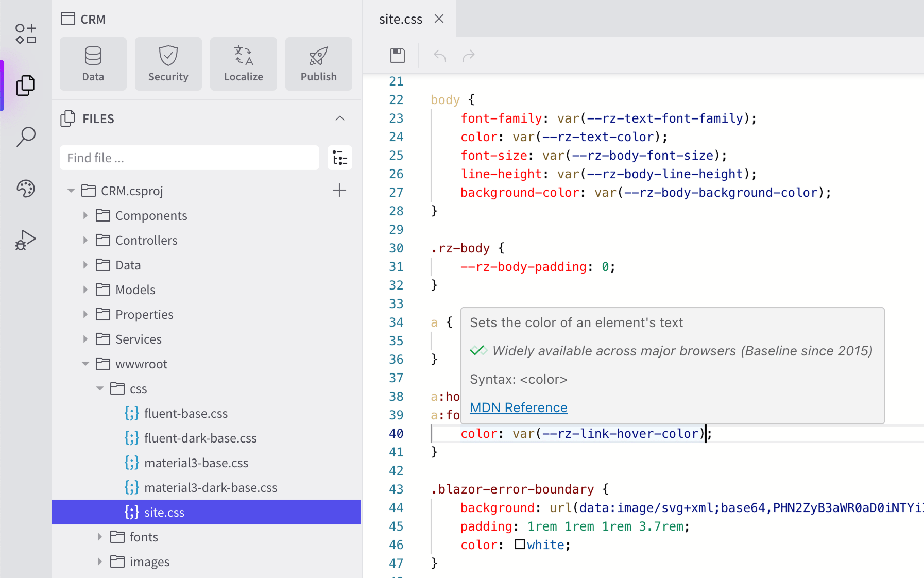The width and height of the screenshot is (924, 578).
Task: Collapse the FILES section
Action: point(339,118)
